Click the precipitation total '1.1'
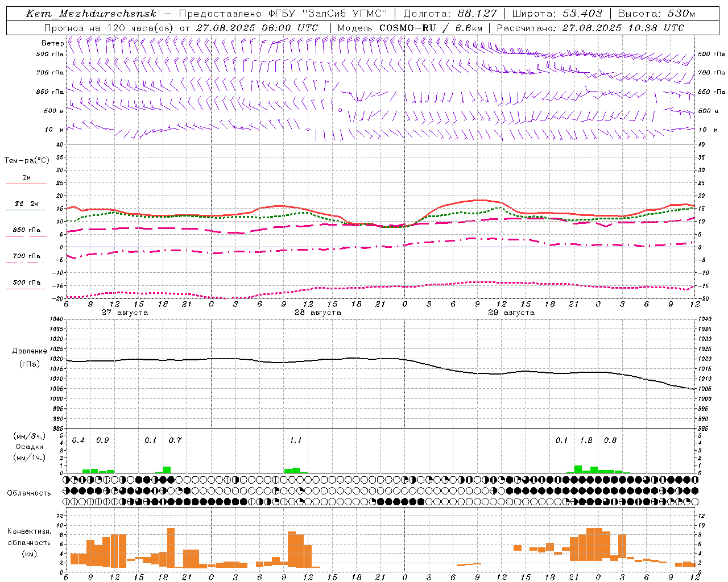 coord(296,440)
